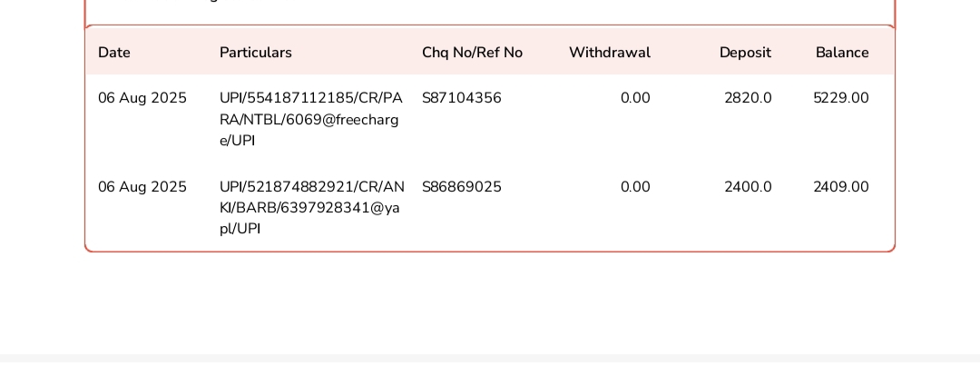This screenshot has width=980, height=365.
Task: Click the withdrawal amount in the S86869025 row
Action: click(x=635, y=187)
